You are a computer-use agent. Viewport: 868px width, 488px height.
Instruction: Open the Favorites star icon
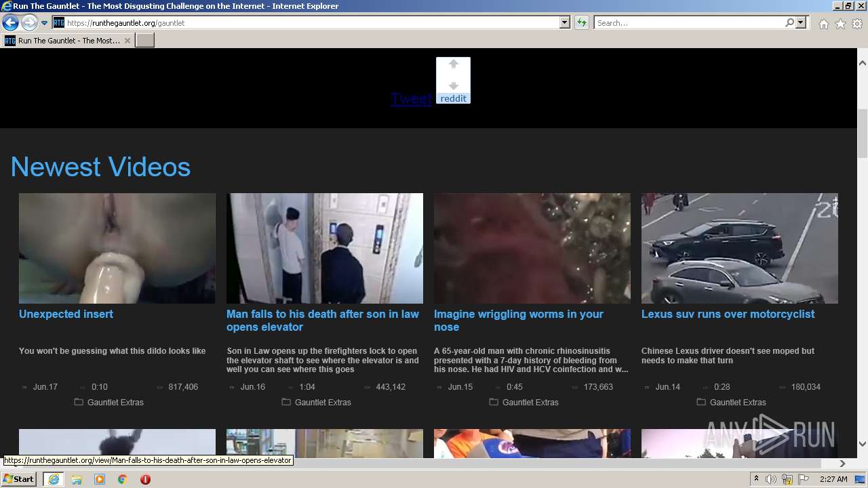pos(840,24)
